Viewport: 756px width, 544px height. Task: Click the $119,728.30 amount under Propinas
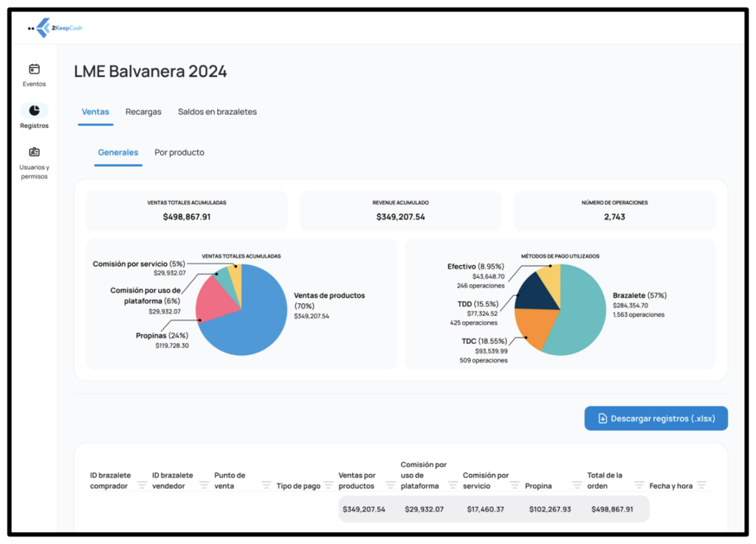[172, 345]
